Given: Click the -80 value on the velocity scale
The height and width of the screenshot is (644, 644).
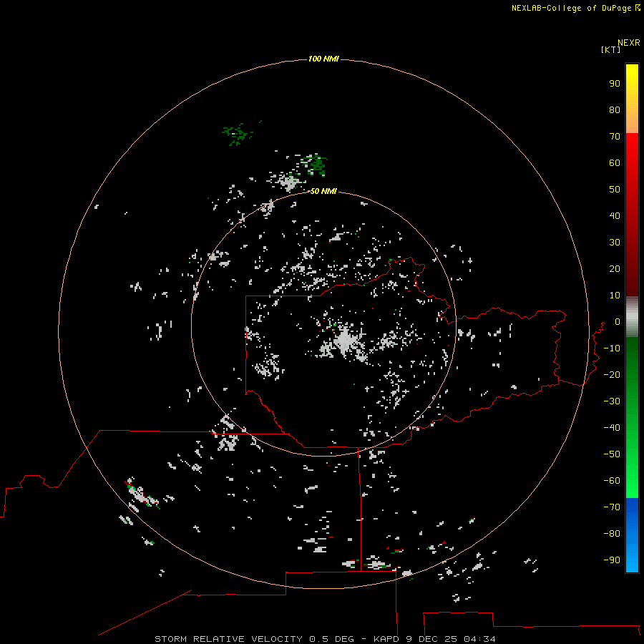Looking at the screenshot, I should tap(612, 534).
